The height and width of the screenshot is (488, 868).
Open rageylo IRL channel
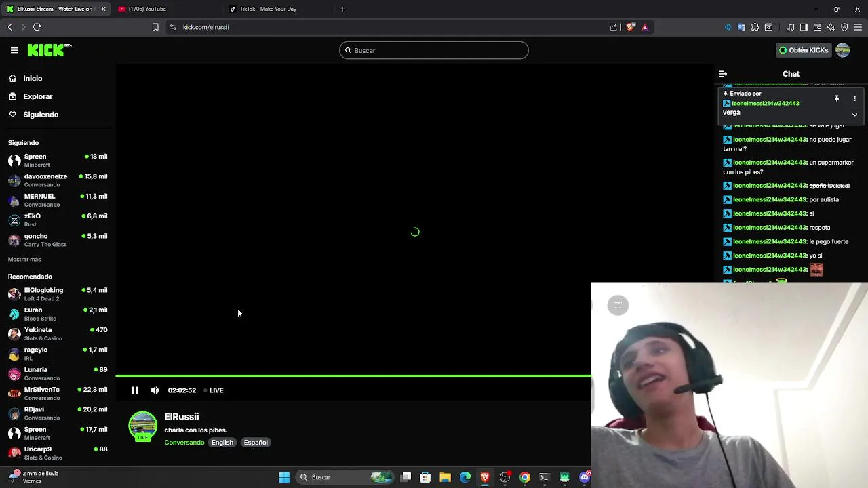(58, 354)
